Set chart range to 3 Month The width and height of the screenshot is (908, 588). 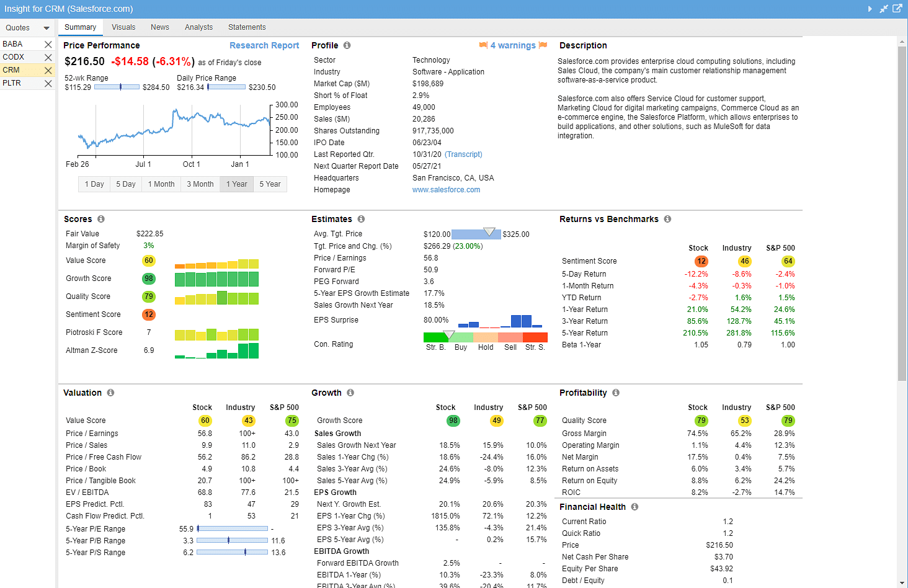200,184
